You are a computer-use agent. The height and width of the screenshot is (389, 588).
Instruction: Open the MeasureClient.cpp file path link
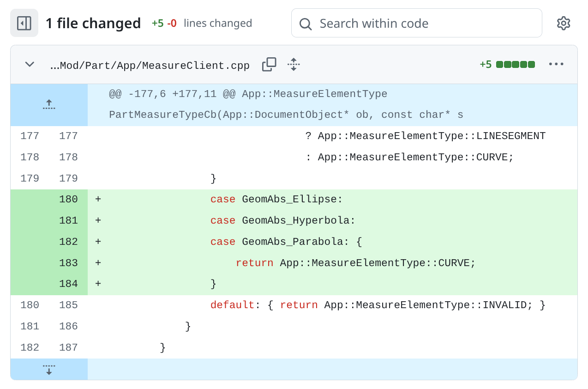click(150, 66)
